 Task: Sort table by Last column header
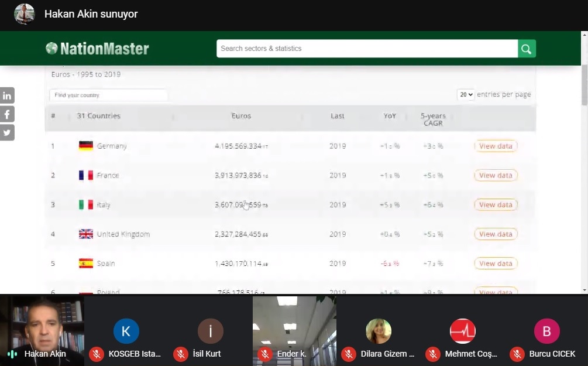tap(337, 116)
